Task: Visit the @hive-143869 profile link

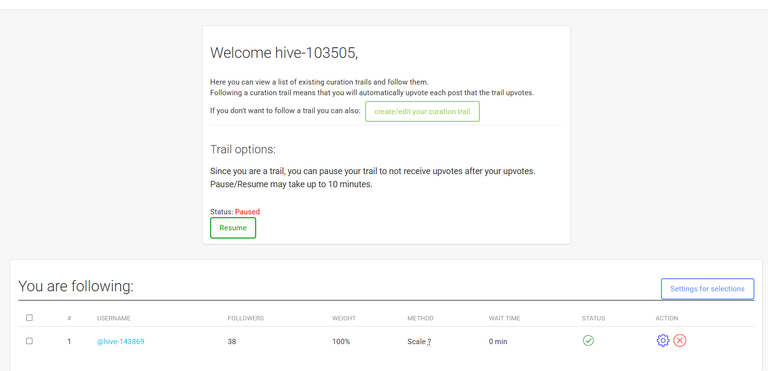Action: [120, 342]
